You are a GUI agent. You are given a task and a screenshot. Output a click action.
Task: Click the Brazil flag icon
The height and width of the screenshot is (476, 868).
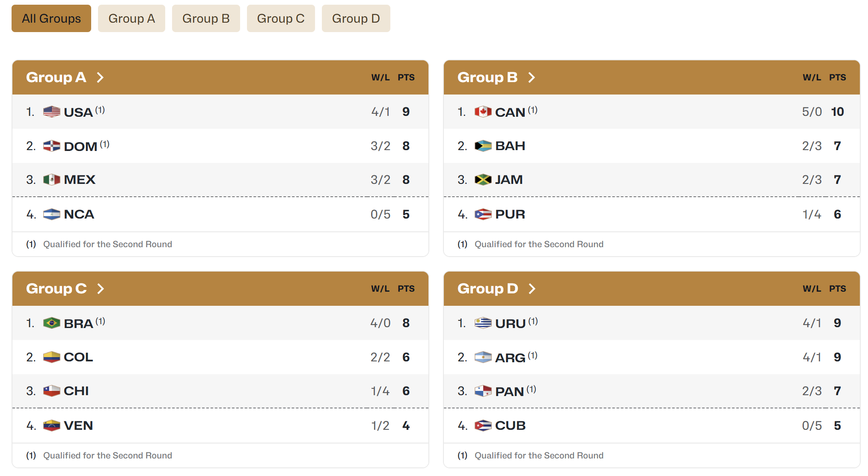click(51, 323)
